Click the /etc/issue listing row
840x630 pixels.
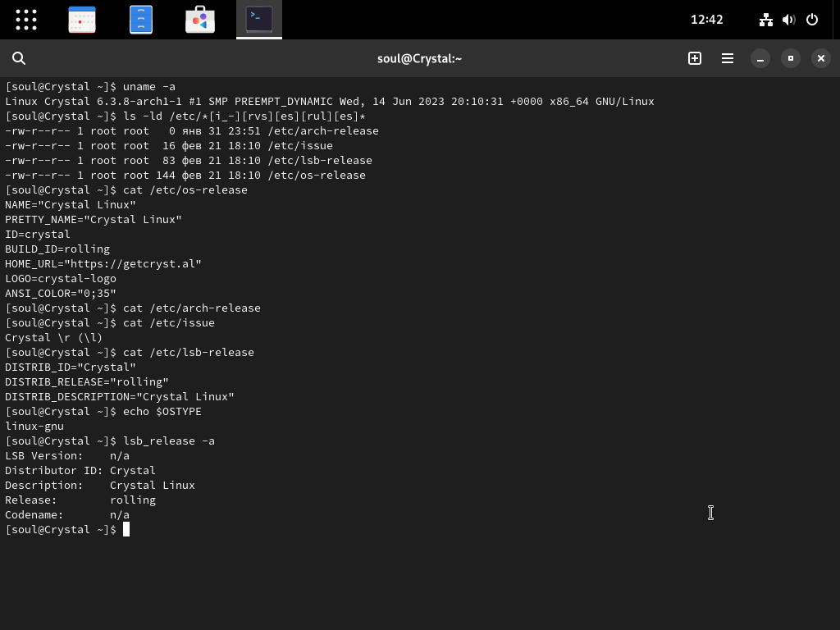coord(169,146)
